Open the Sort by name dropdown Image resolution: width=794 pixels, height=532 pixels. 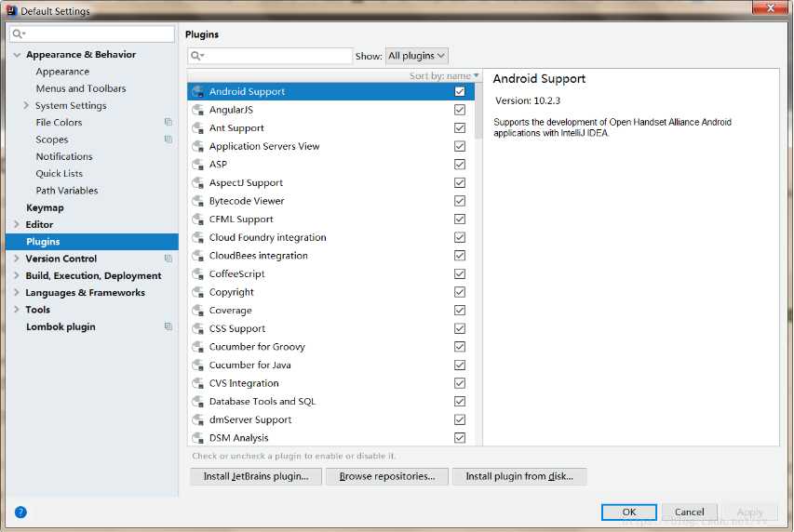[444, 76]
